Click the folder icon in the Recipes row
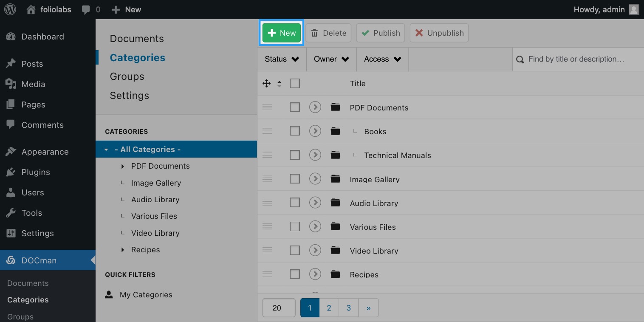644x322 pixels. point(336,274)
